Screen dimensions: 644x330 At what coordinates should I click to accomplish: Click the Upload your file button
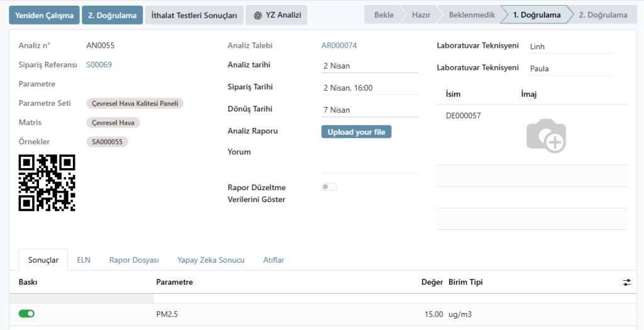click(356, 132)
